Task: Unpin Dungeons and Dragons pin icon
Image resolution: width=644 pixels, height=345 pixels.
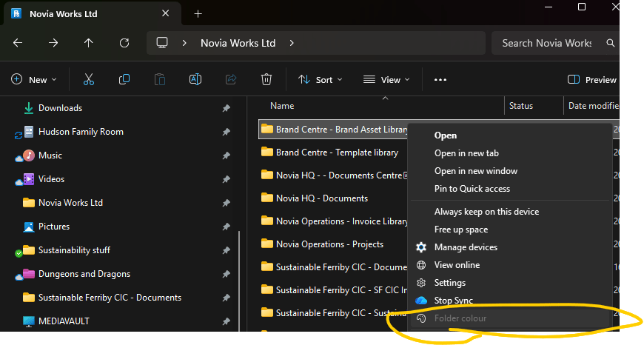Action: [x=226, y=274]
